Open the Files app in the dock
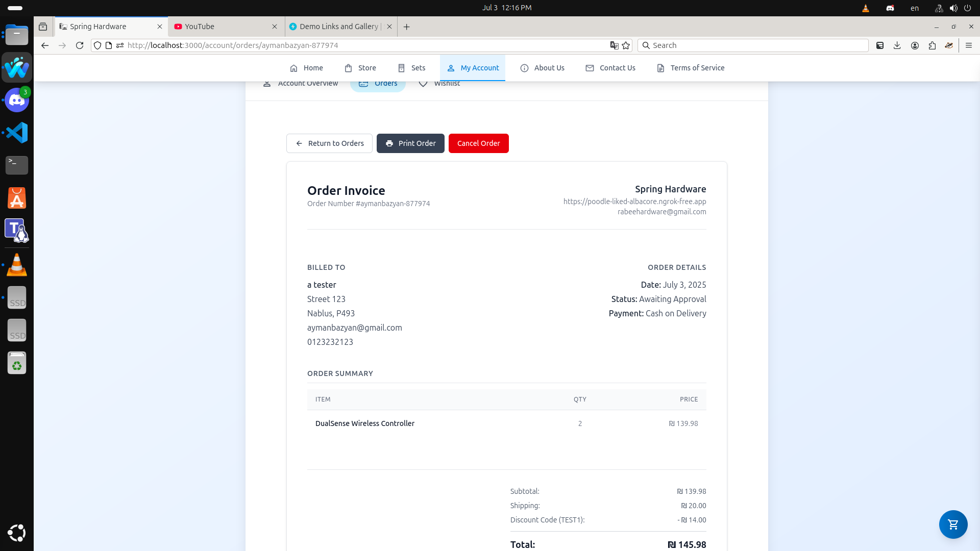Image resolution: width=980 pixels, height=551 pixels. point(17,35)
